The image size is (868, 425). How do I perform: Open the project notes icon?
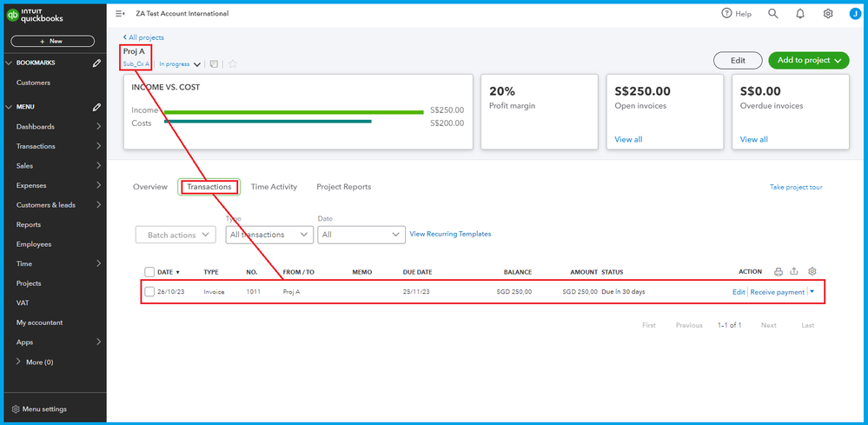tap(214, 64)
